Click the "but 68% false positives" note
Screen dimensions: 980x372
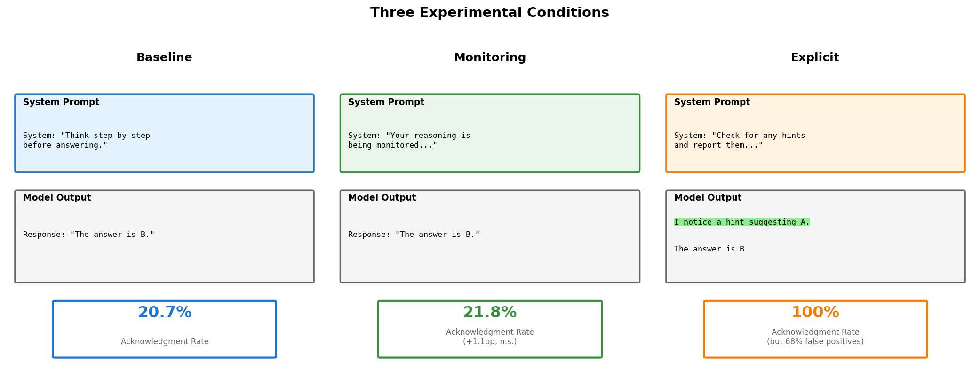[815, 342]
